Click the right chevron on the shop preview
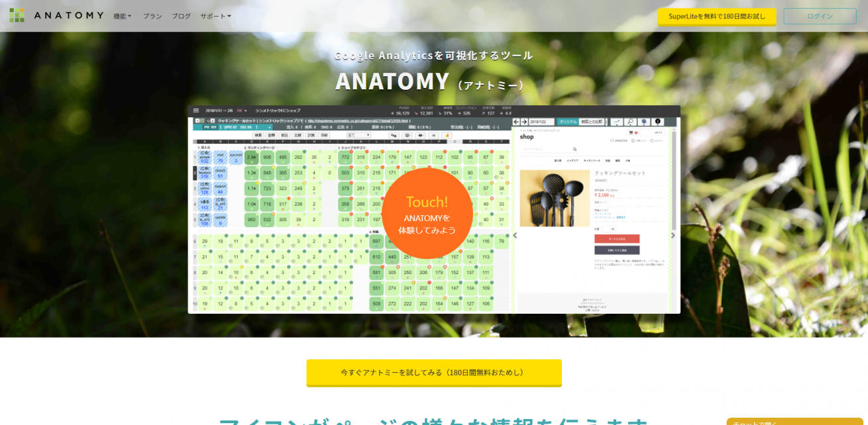This screenshot has width=868, height=425. (673, 235)
